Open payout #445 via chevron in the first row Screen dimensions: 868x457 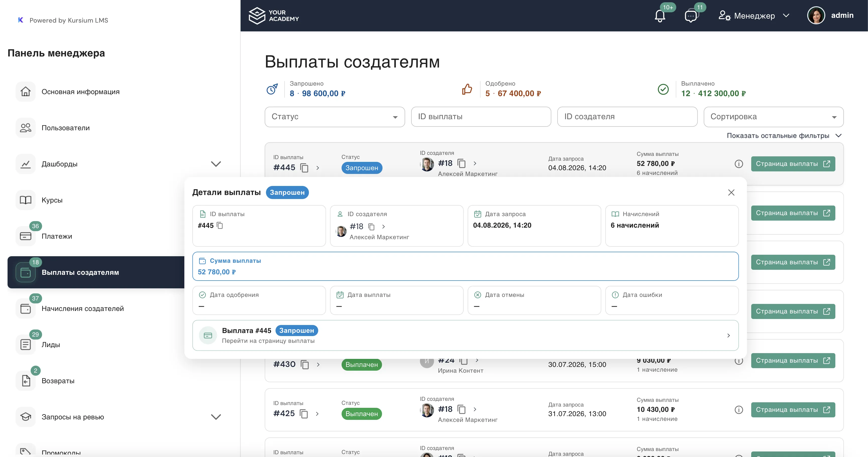coord(317,168)
